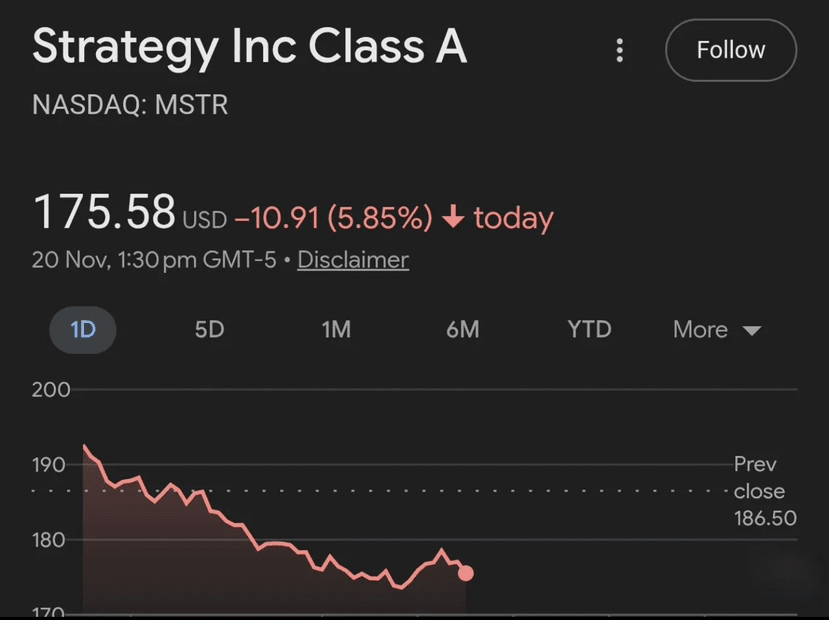Click the red down arrow beside today
This screenshot has height=620, width=829.
[453, 217]
